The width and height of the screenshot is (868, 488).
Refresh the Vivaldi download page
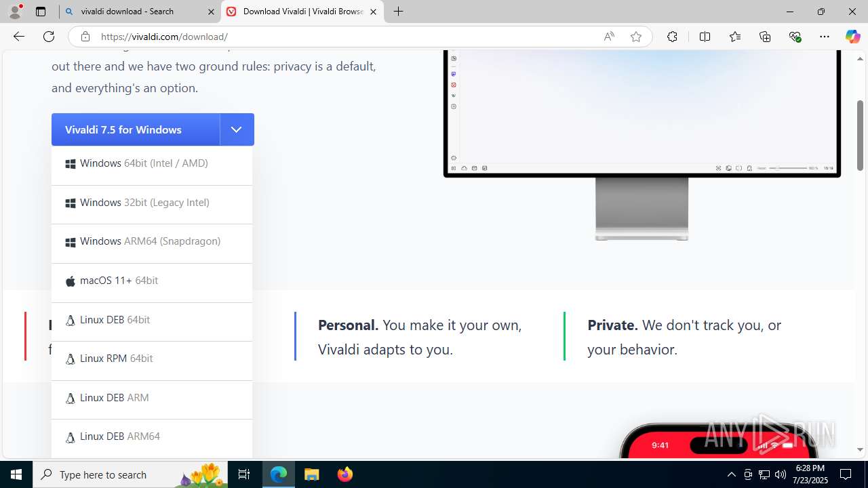click(49, 37)
